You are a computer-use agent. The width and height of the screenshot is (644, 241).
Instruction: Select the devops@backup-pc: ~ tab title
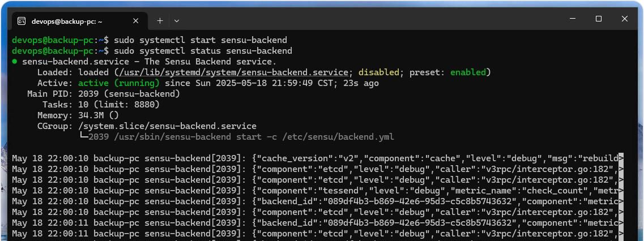(67, 21)
